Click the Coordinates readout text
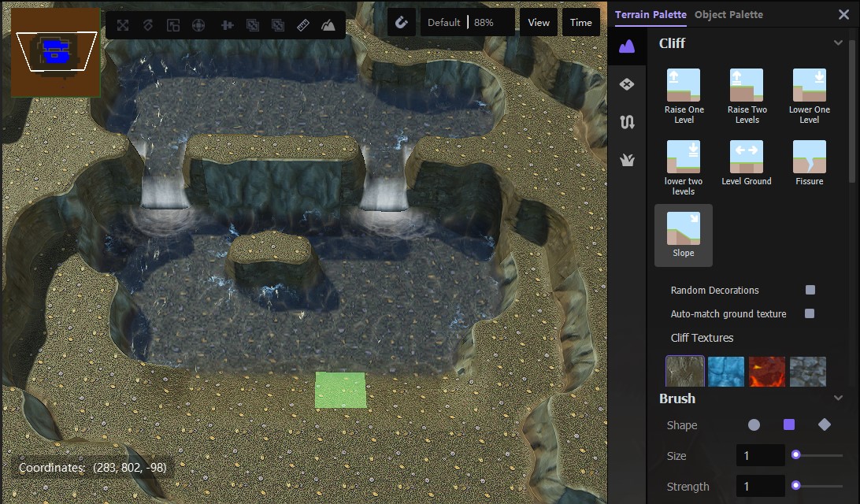The width and height of the screenshot is (860, 504). click(92, 468)
